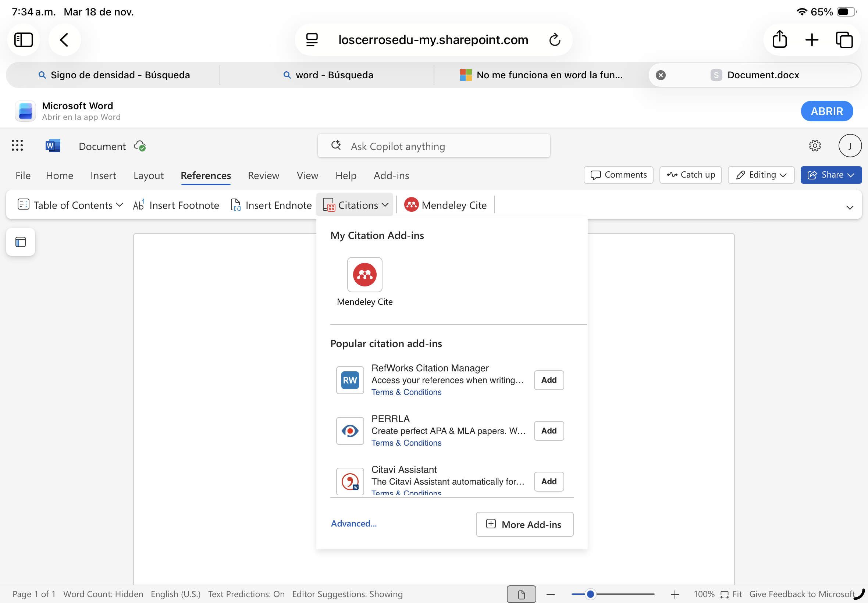
Task: Click the ABRIR button for Word app
Action: [827, 111]
